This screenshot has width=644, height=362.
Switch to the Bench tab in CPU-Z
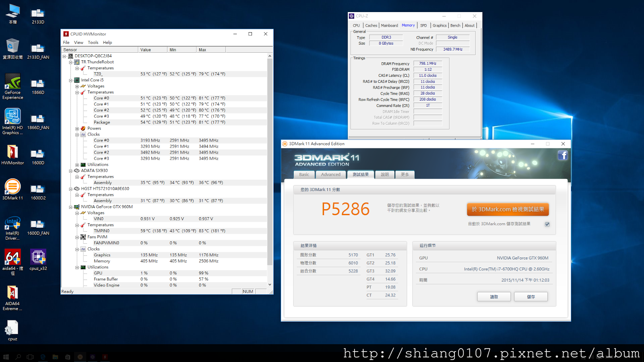click(x=455, y=25)
